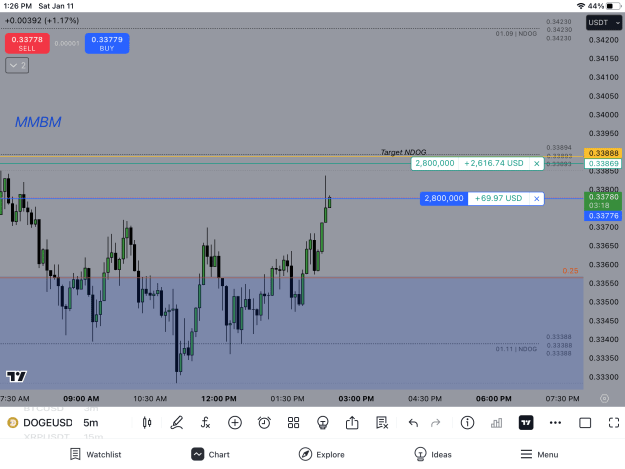Change the 5m timeframe interval
This screenshot has width=625, height=469.
[x=90, y=423]
